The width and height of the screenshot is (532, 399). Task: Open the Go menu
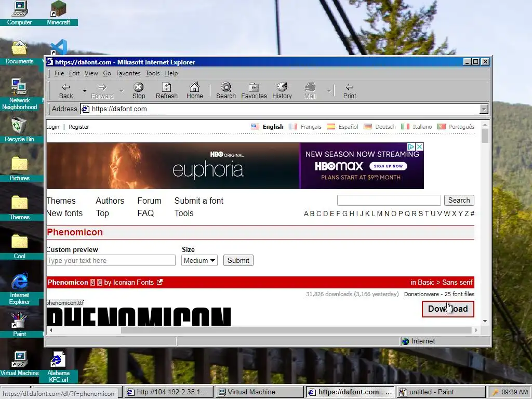[x=107, y=73]
